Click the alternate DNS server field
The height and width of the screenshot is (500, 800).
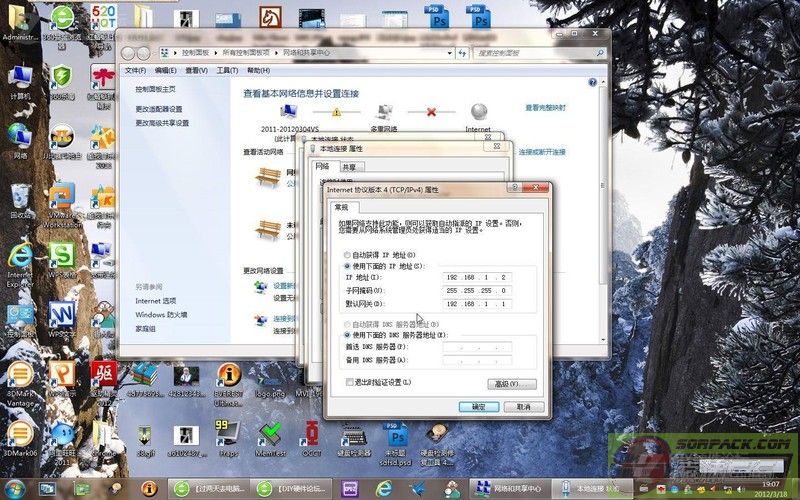[x=477, y=361]
